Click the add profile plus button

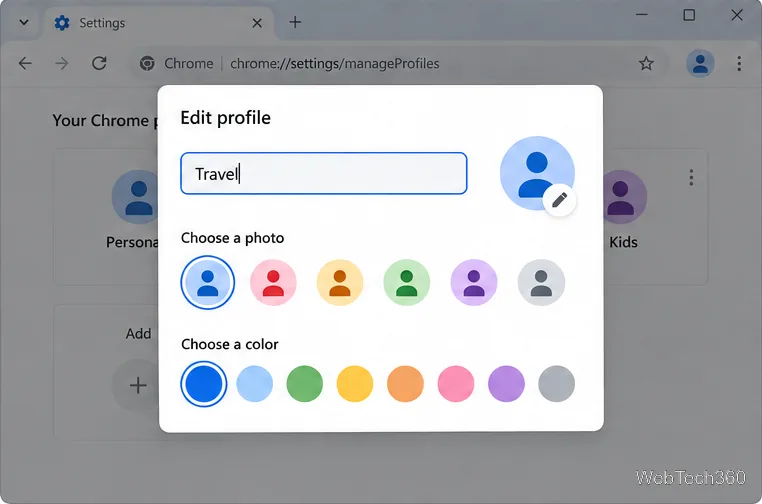[137, 385]
